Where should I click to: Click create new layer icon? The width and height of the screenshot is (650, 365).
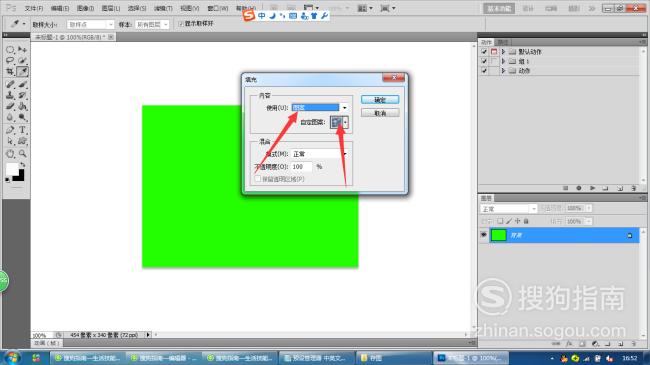coord(621,344)
